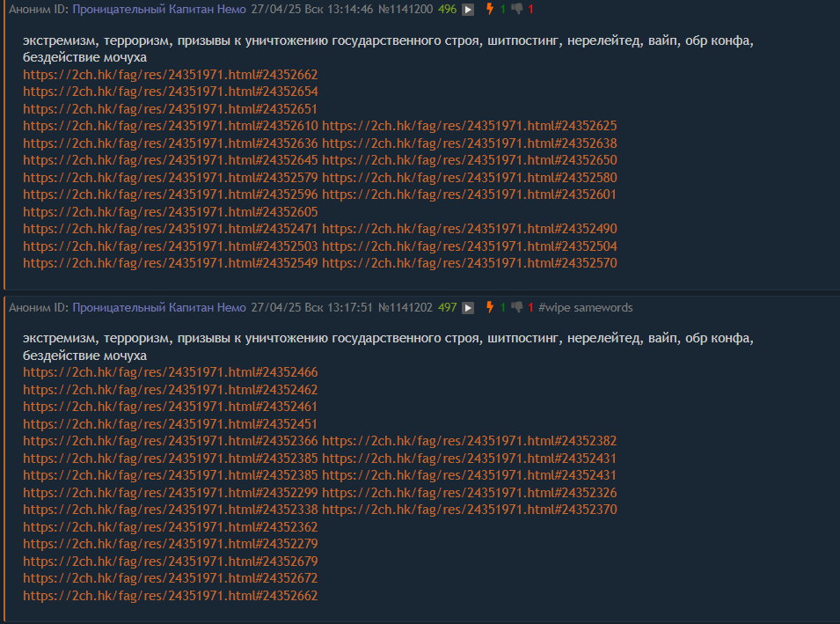
Task: Open link ending #24352504
Action: pos(470,246)
